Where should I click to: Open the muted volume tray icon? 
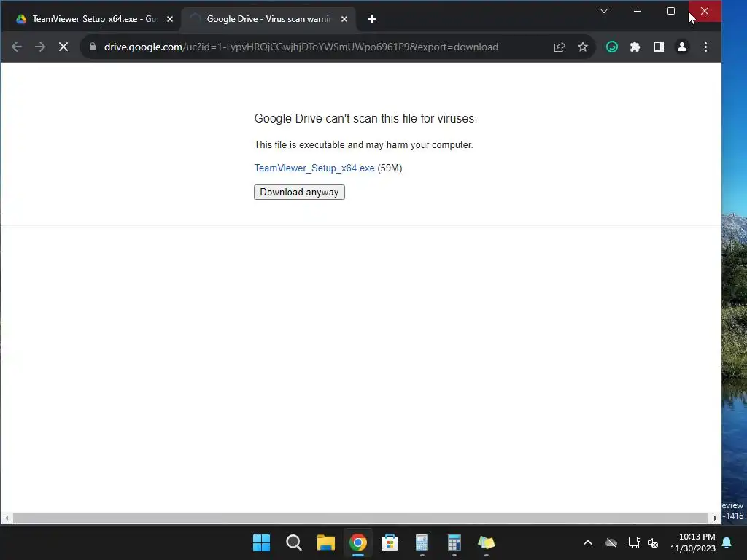[x=653, y=542]
